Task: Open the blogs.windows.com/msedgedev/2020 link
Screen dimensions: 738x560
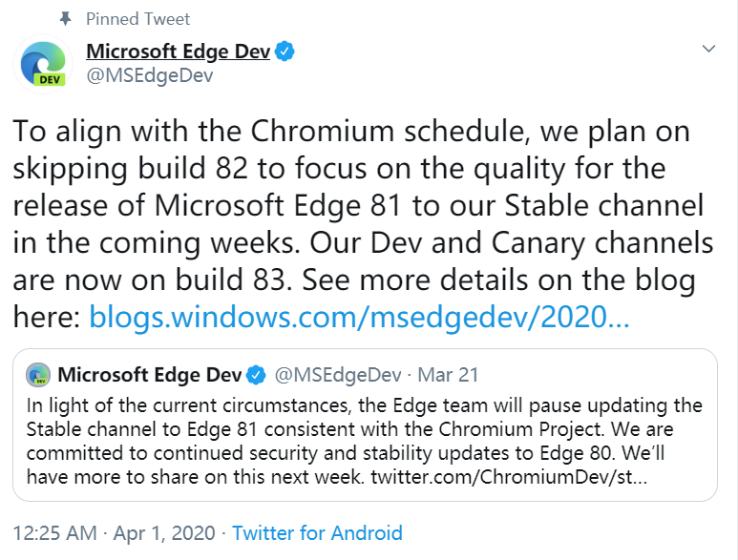Action: pos(359,317)
